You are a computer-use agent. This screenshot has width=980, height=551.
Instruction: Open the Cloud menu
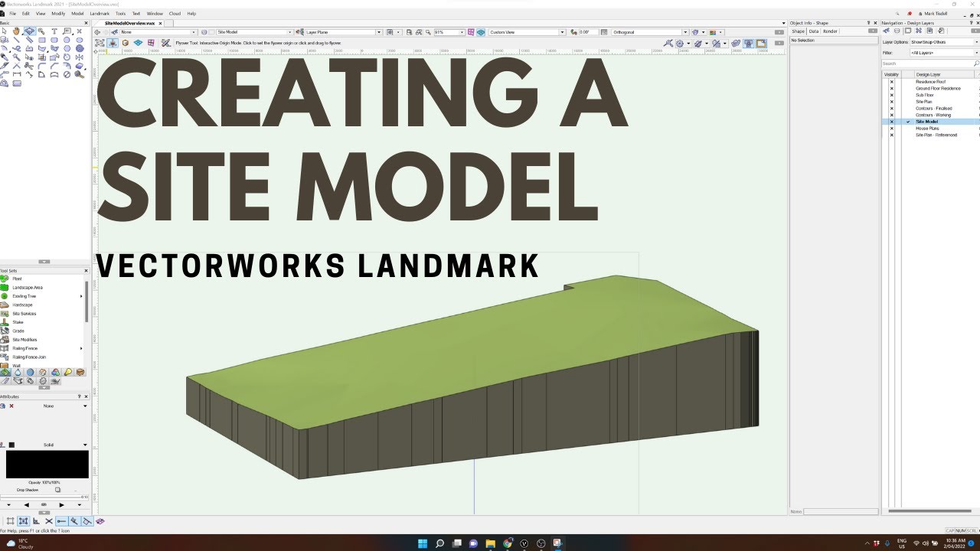click(x=175, y=14)
